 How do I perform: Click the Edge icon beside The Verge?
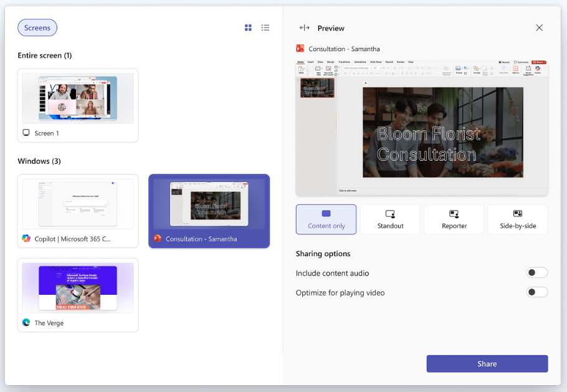(x=26, y=323)
